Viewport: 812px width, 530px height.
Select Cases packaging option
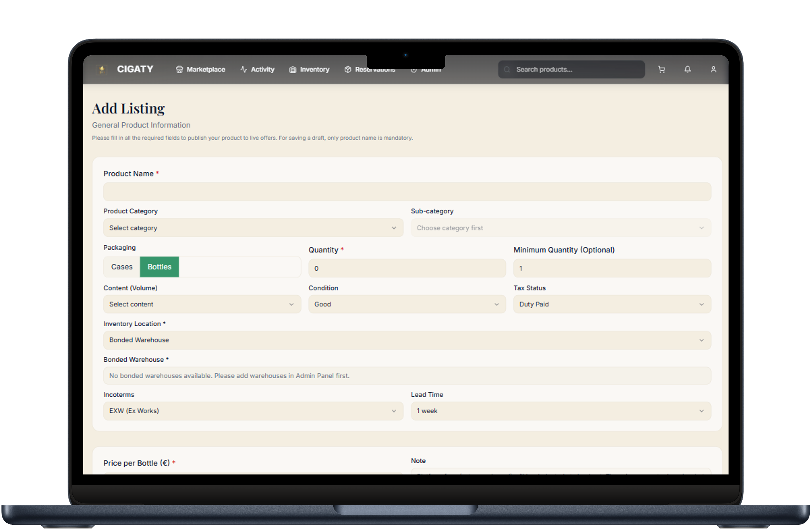coord(122,267)
